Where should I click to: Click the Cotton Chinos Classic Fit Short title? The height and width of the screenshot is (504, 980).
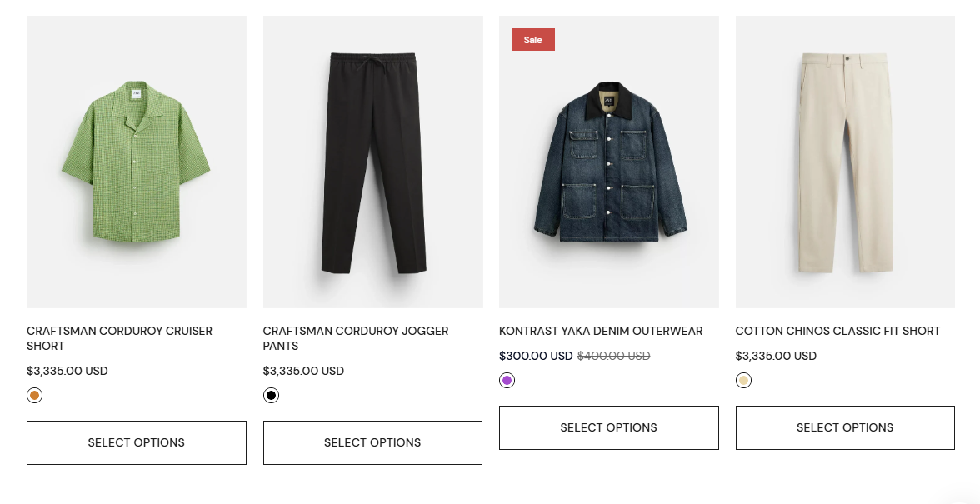tap(837, 331)
